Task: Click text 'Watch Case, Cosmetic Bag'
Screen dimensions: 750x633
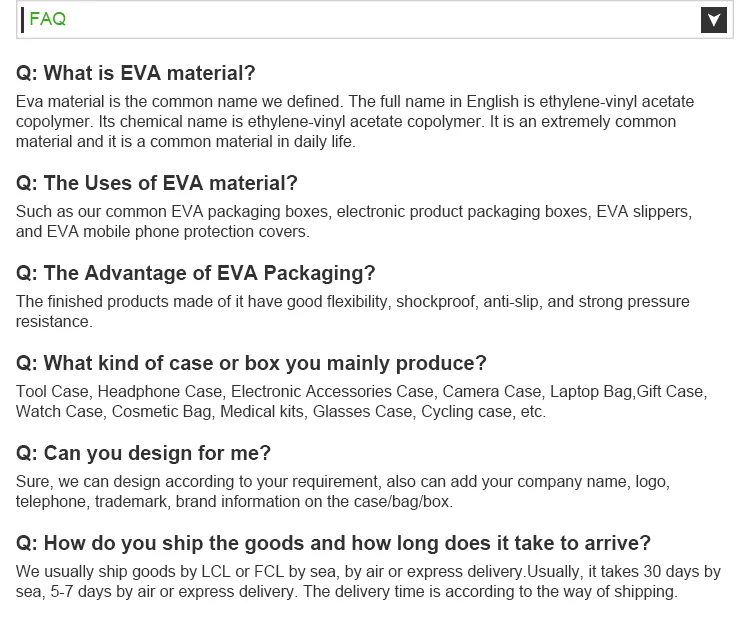Action: 280,411
